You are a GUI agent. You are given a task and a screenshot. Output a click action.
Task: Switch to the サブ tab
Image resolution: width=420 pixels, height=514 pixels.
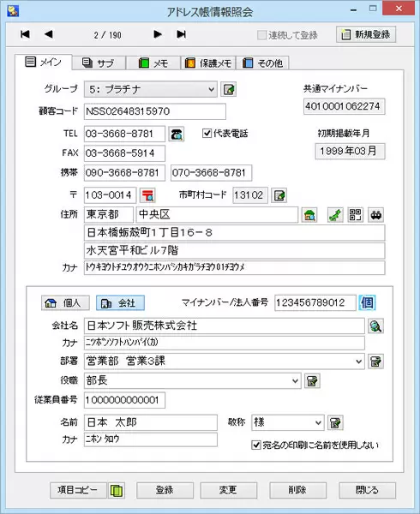coord(99,63)
